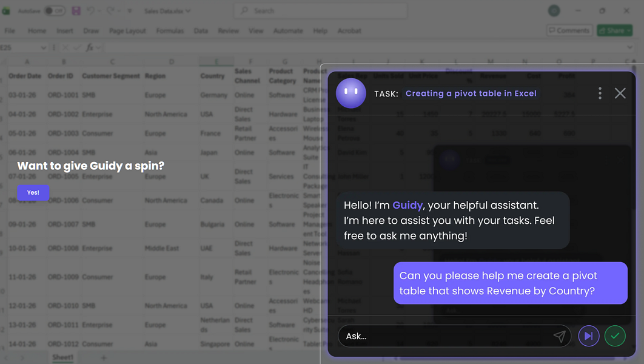
Task: Click the purple pivot table request bubble
Action: point(510,283)
